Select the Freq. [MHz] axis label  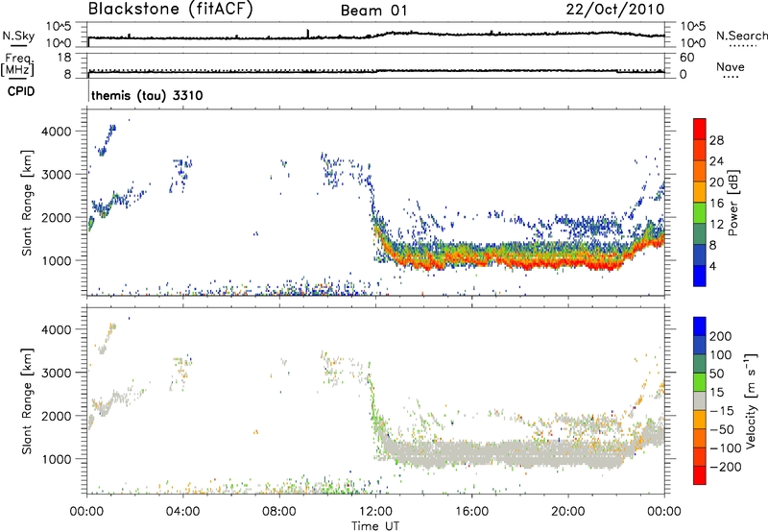click(17, 65)
